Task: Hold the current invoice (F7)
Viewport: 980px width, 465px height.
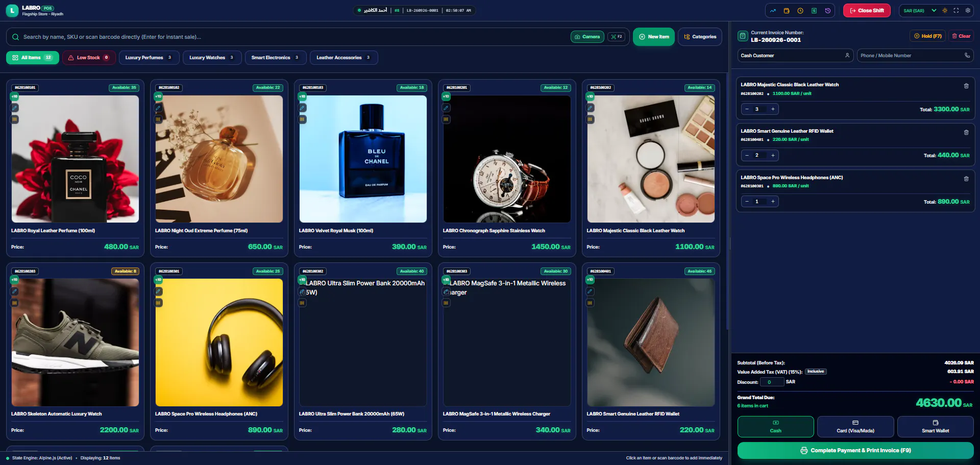Action: [927, 36]
